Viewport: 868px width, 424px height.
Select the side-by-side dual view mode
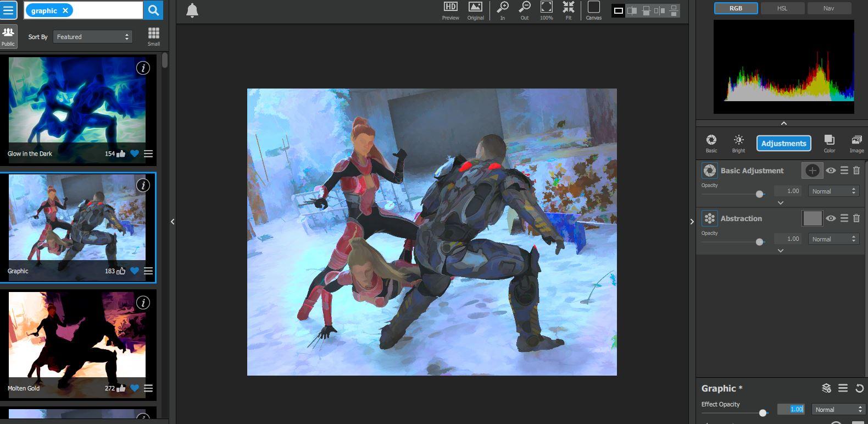660,10
